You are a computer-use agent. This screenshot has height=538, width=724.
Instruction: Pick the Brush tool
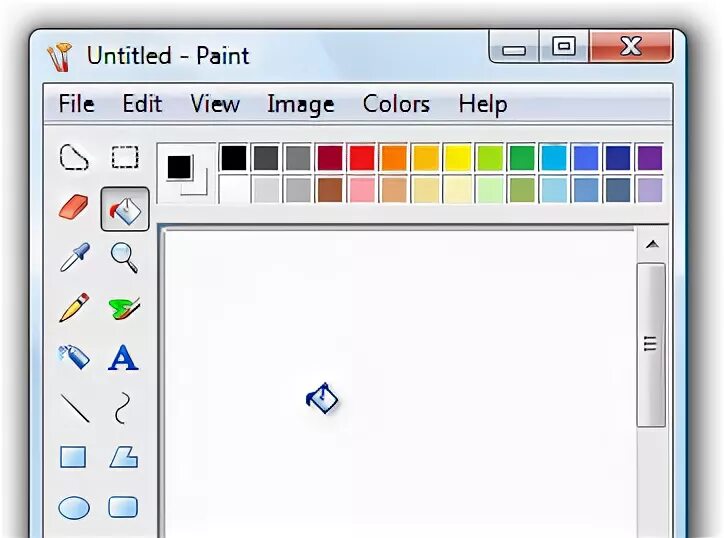[x=124, y=308]
